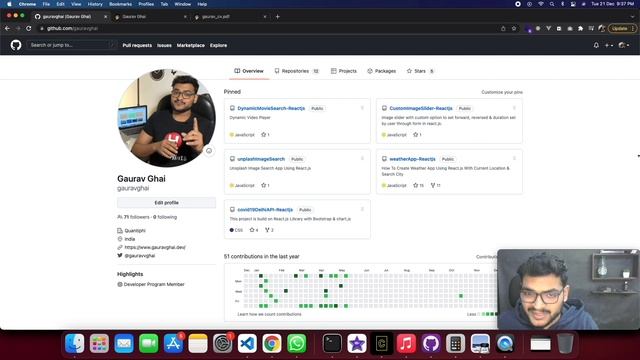This screenshot has height=360, width=640.
Task: Click Customize your pins
Action: pyautogui.click(x=502, y=92)
